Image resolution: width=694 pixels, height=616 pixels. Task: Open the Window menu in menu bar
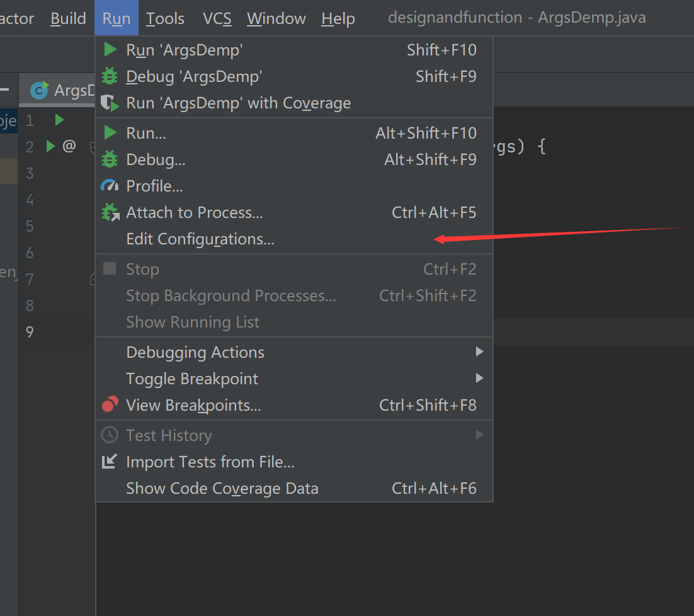coord(276,18)
